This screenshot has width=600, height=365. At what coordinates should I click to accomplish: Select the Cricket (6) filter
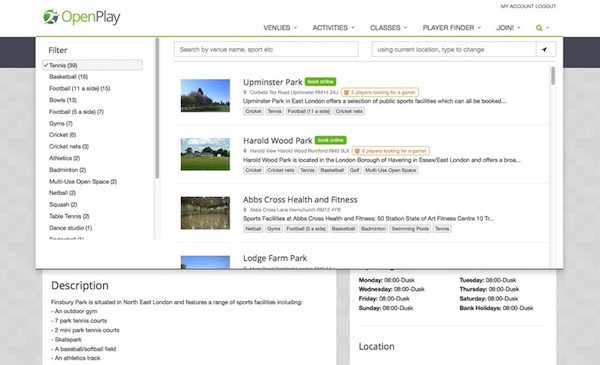pyautogui.click(x=62, y=135)
